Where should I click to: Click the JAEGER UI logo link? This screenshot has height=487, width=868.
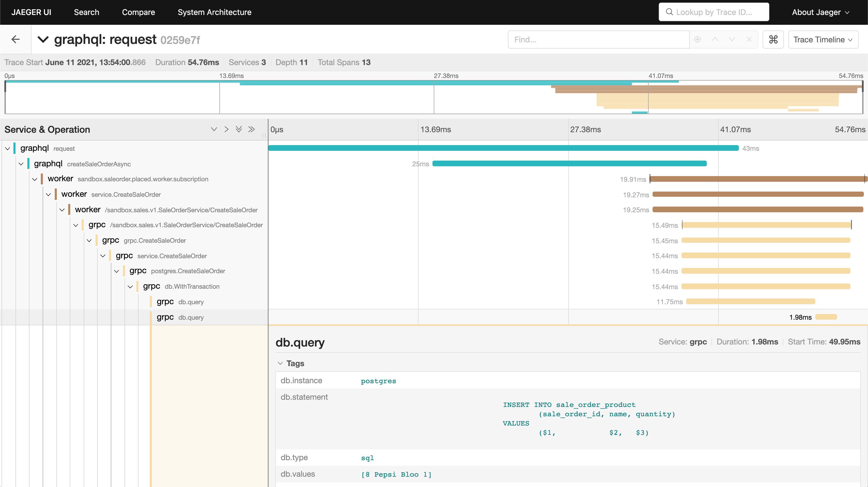click(x=31, y=12)
